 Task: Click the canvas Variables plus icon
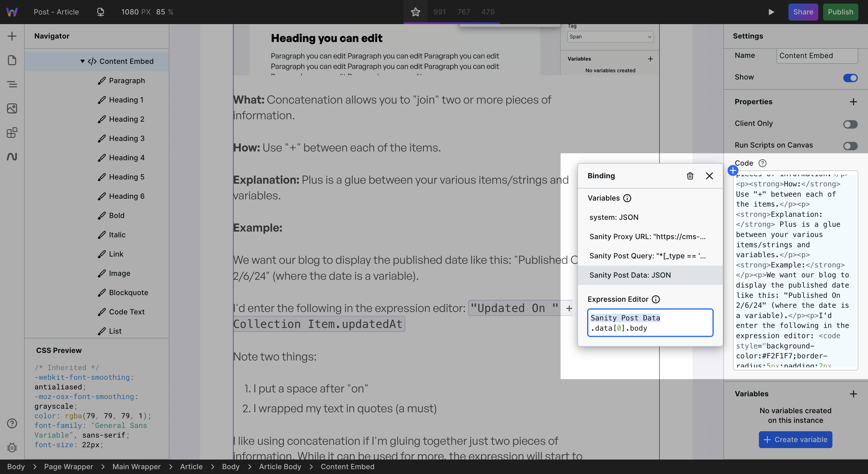(650, 59)
